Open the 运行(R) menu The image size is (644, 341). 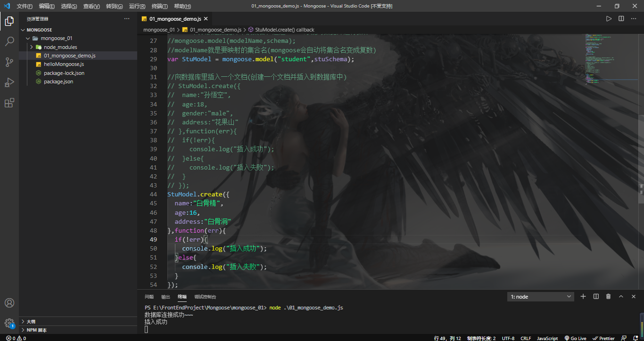point(137,6)
